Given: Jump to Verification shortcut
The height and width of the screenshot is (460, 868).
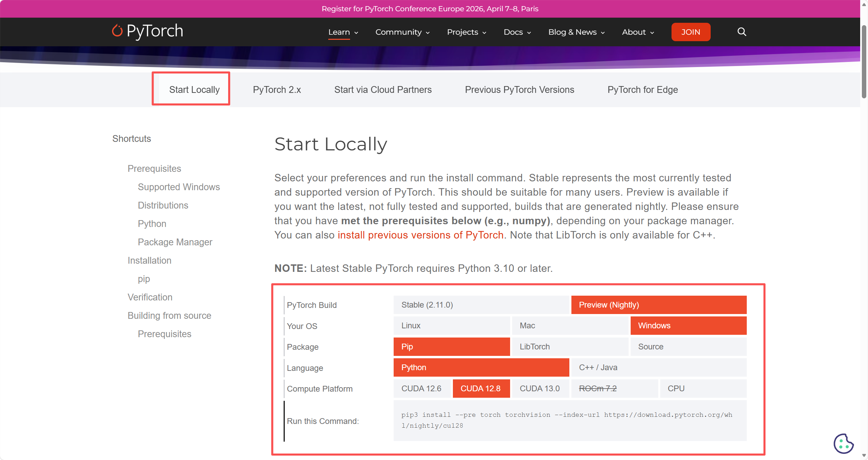Looking at the screenshot, I should click(x=150, y=297).
